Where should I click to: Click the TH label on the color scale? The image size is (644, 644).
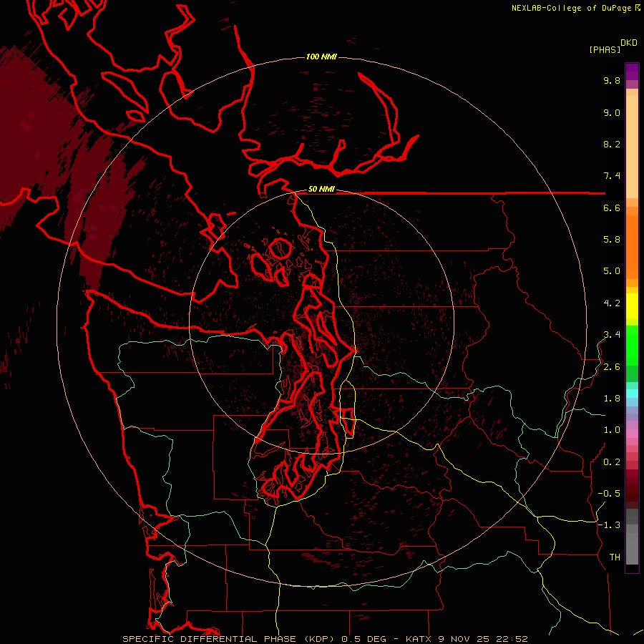coord(615,557)
